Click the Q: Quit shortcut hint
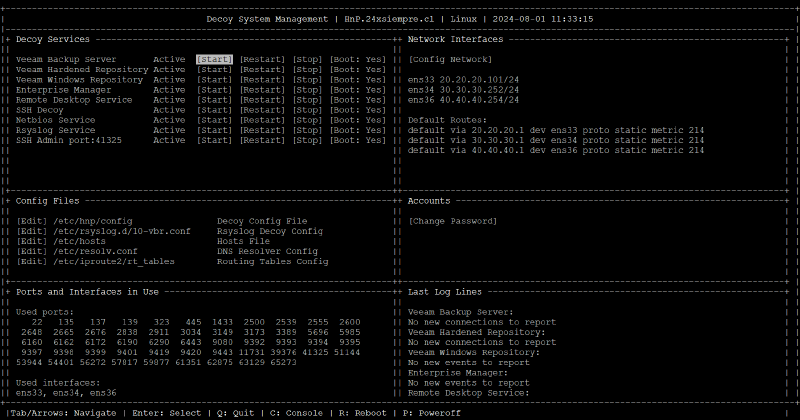Screen dimensions: 800x420 coord(235,413)
